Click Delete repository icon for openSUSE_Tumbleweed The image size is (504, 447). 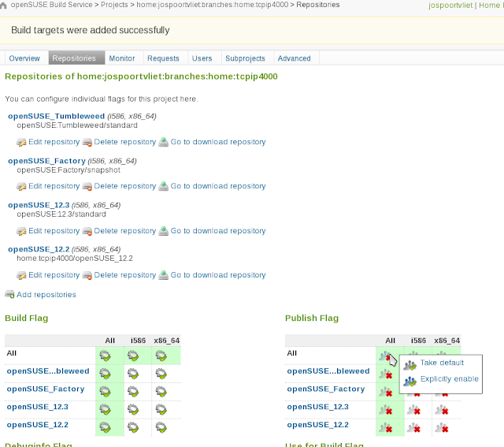tap(87, 142)
